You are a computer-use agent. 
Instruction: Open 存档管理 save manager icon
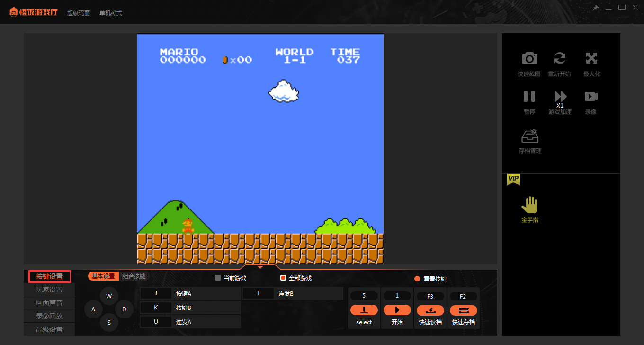point(530,136)
